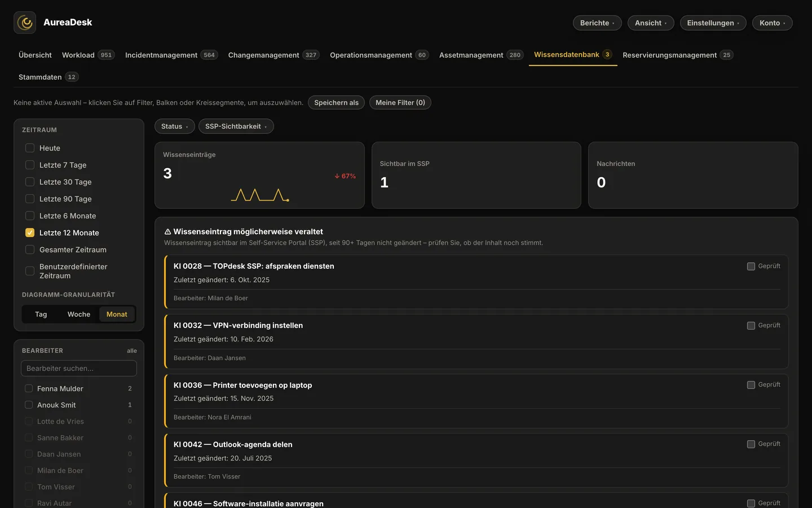Open 'KI 0042 — Outlook-agenda delen'

click(233, 445)
